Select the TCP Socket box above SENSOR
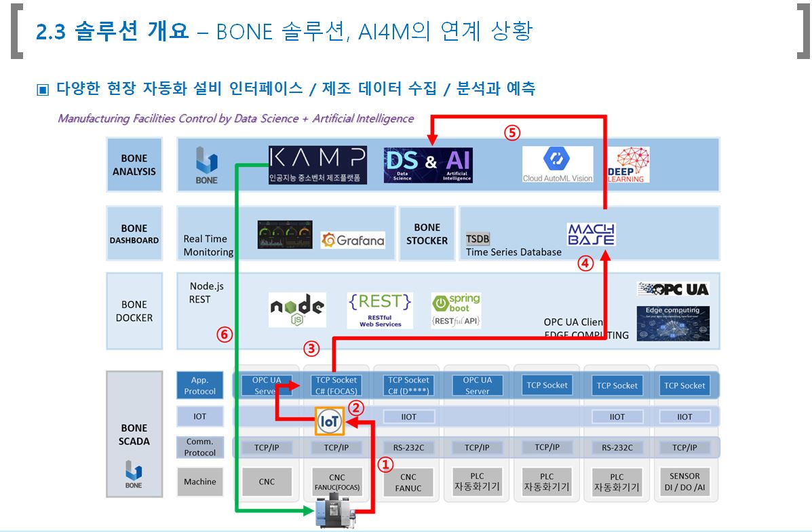 click(684, 385)
